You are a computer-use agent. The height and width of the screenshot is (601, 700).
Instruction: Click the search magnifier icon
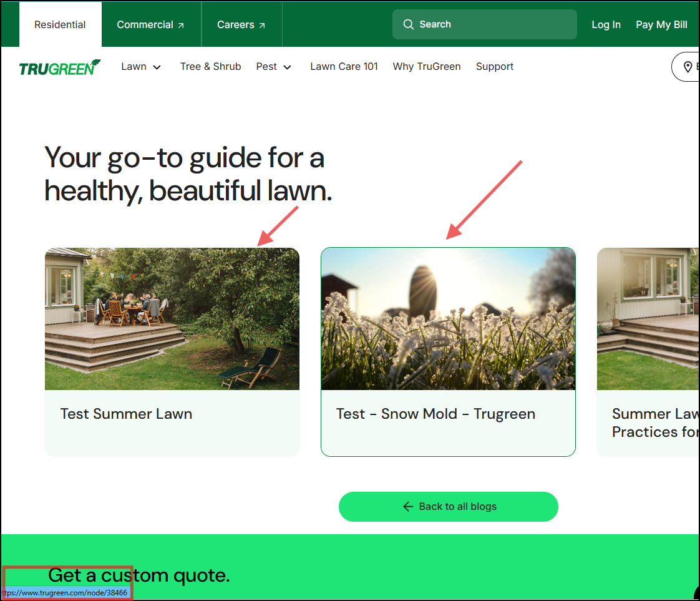(409, 24)
